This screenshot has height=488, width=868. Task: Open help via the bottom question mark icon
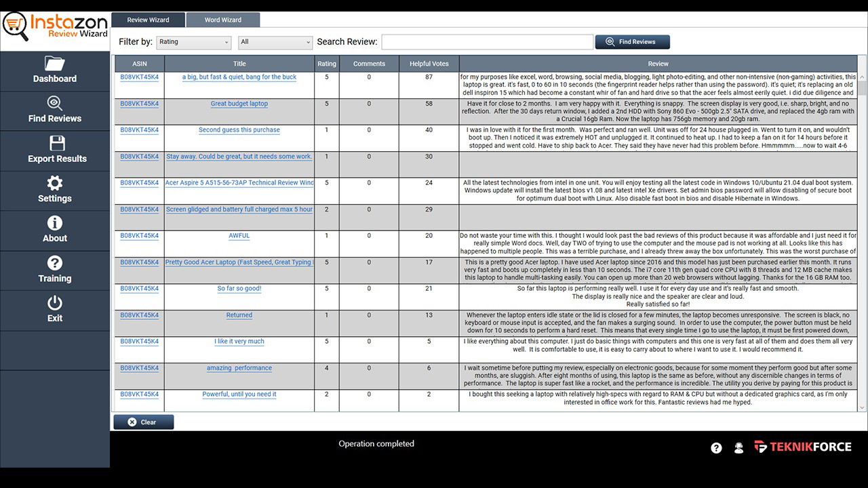716,447
